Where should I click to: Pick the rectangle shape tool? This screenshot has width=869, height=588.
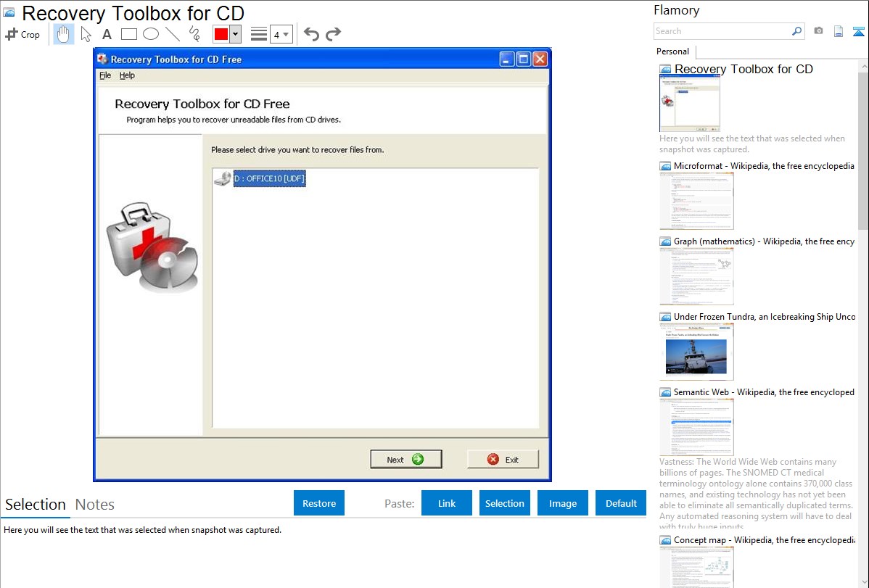[128, 34]
